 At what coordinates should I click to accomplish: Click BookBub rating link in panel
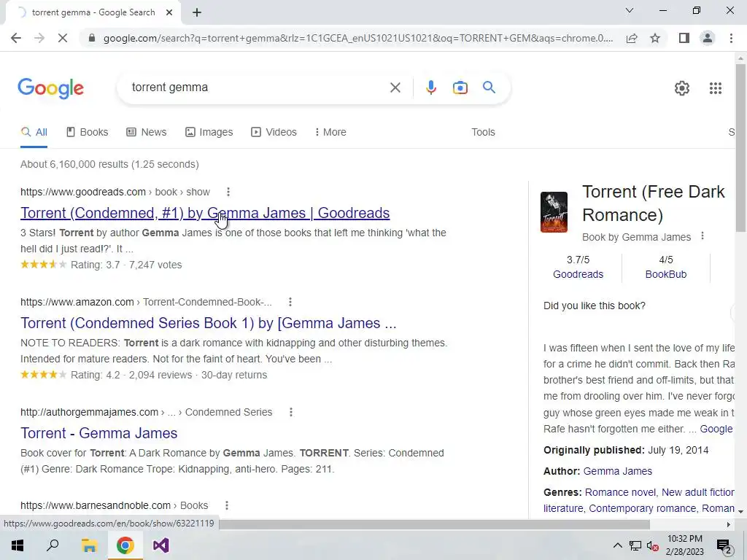tap(665, 274)
